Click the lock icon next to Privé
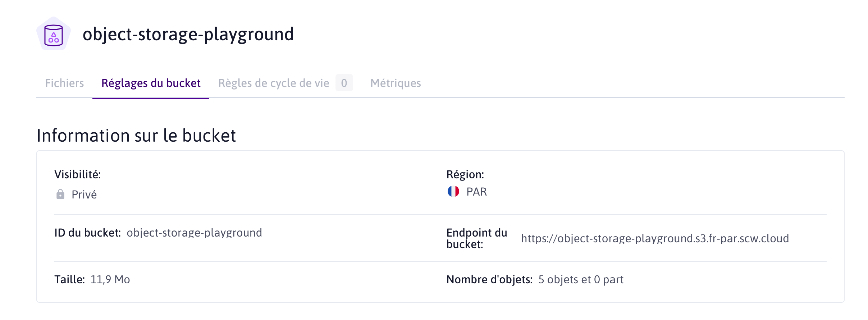Image resolution: width=868 pixels, height=320 pixels. 60,194
